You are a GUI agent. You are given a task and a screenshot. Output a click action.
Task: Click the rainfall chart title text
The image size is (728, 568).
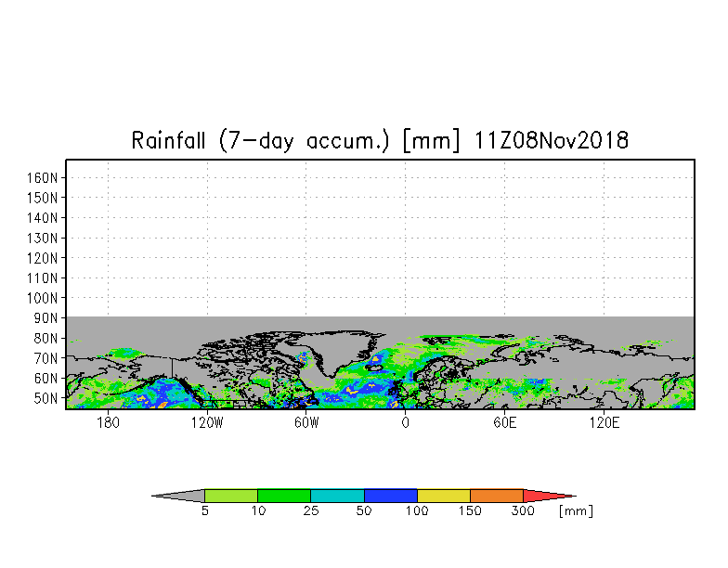point(380,141)
